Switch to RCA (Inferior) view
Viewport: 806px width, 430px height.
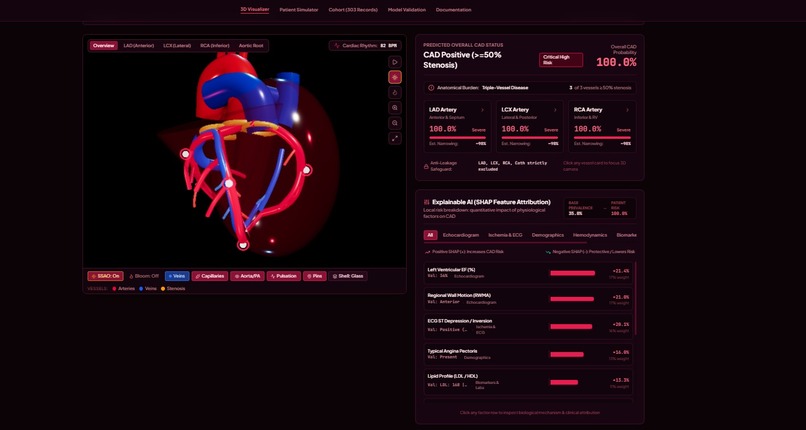[x=215, y=46]
